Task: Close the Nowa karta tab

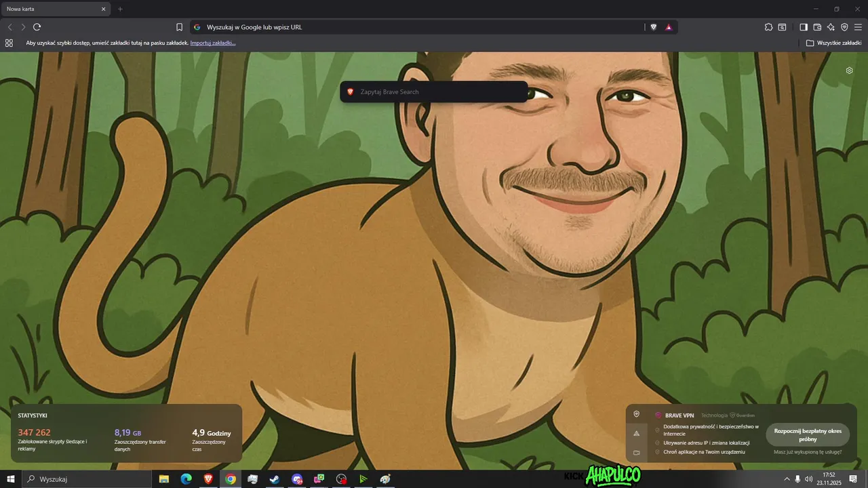Action: point(103,9)
